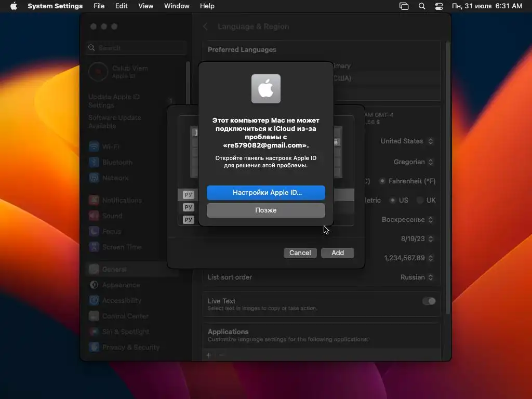Click the main pane vertical scrollbar
The height and width of the screenshot is (399, 532).
448,177
